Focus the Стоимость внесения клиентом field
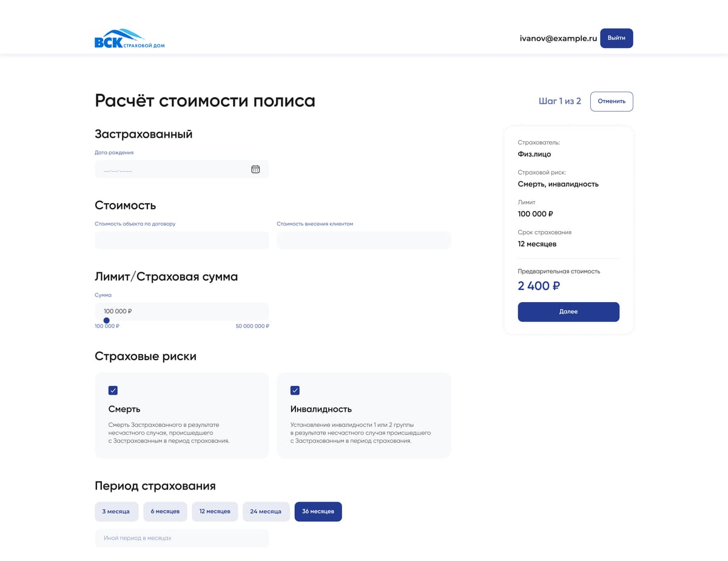 [x=364, y=240]
